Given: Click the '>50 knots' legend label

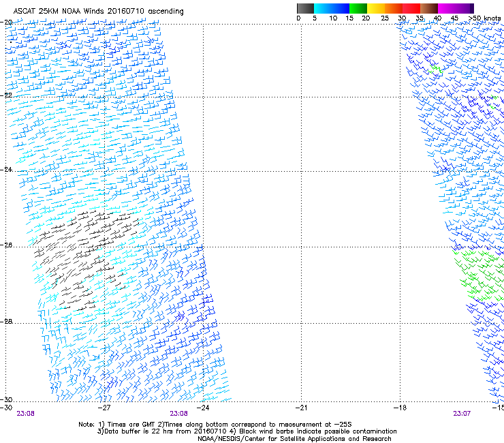Looking at the screenshot, I should (x=485, y=18).
